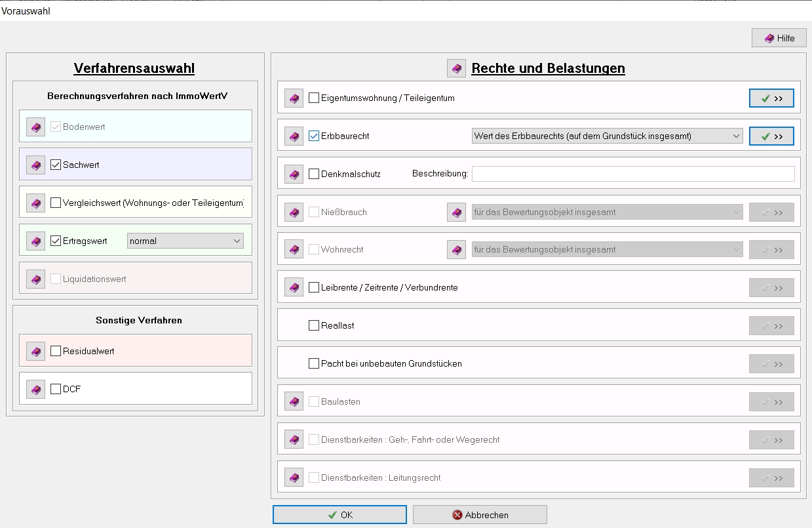Tick the Denkmalschutz checkbox

pos(314,174)
